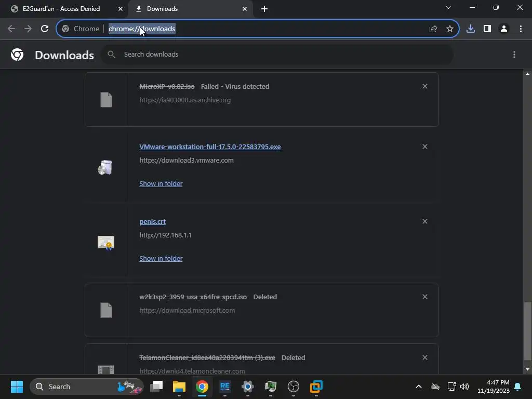Open the network tray icon
The image size is (532, 399).
tap(451, 387)
